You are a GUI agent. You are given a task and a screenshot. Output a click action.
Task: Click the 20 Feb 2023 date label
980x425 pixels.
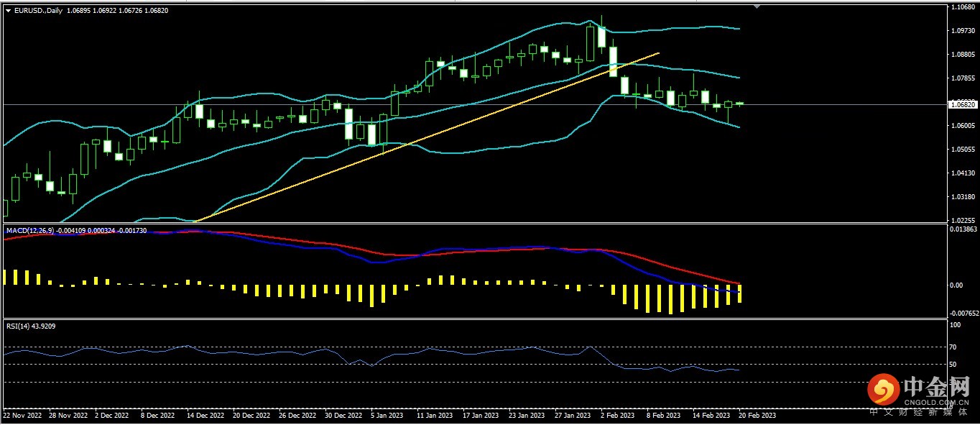(x=758, y=415)
